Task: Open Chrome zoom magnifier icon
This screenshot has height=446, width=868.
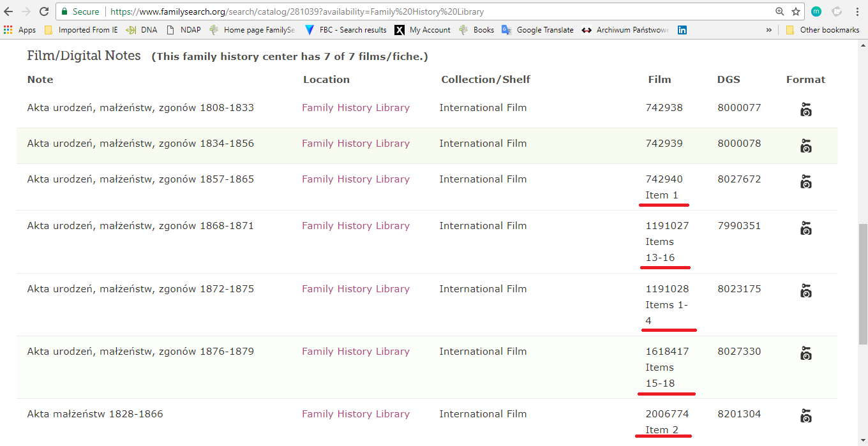Action: (779, 11)
